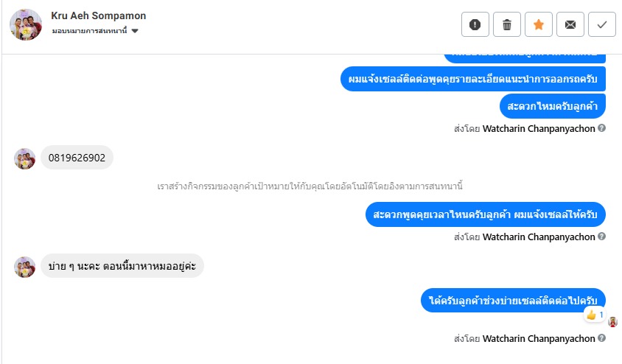The image size is (622, 364).
Task: Click the spam report exclamation icon
Action: click(475, 24)
